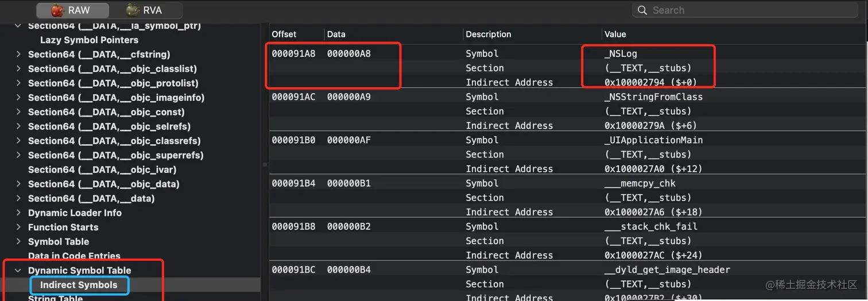Expand Section64 (__DATA,__cfstring) node
This screenshot has height=301, width=868.
pyautogui.click(x=18, y=55)
